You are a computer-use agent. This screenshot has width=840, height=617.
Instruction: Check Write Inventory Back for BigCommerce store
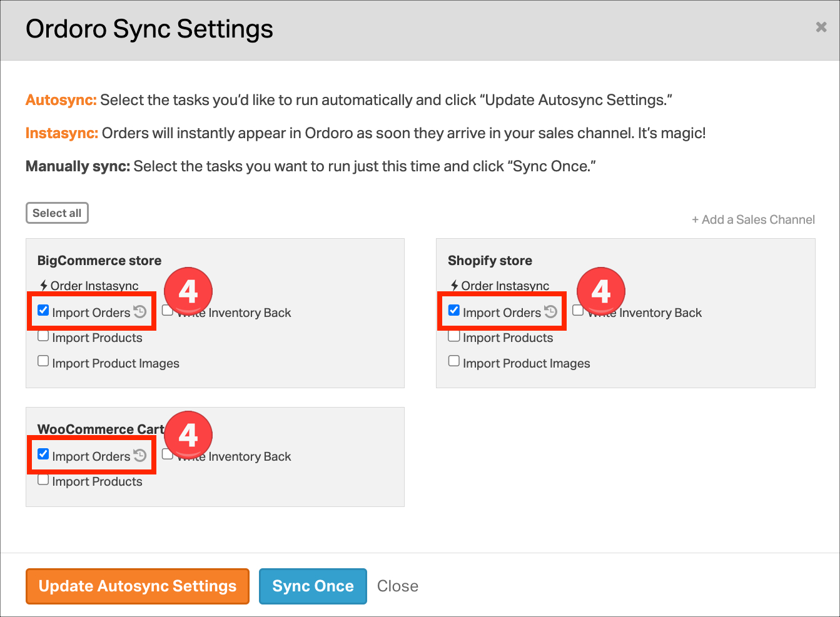pos(168,310)
